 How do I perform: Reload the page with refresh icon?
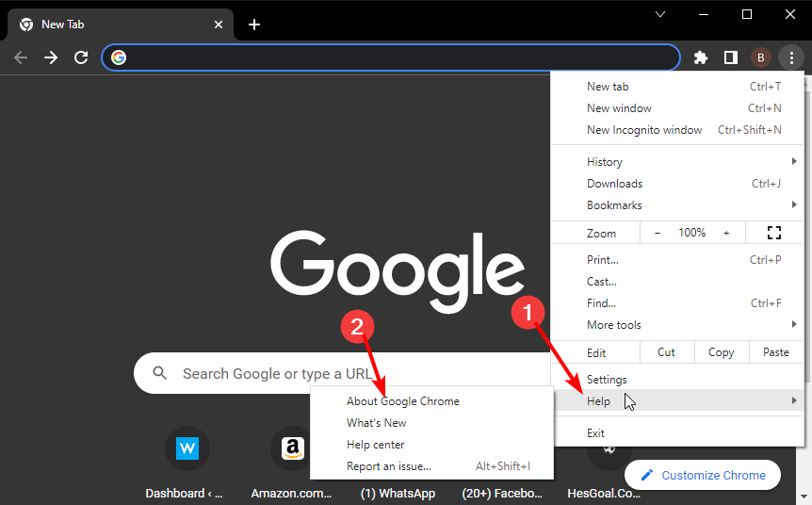tap(81, 57)
